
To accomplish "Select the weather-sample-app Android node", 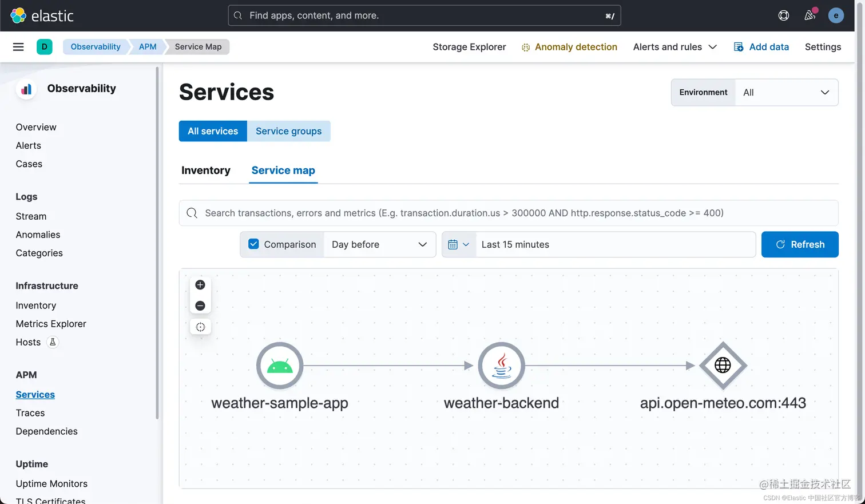I will pos(280,366).
